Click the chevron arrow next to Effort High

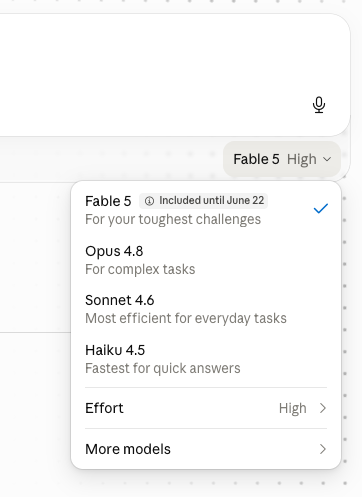(x=322, y=408)
